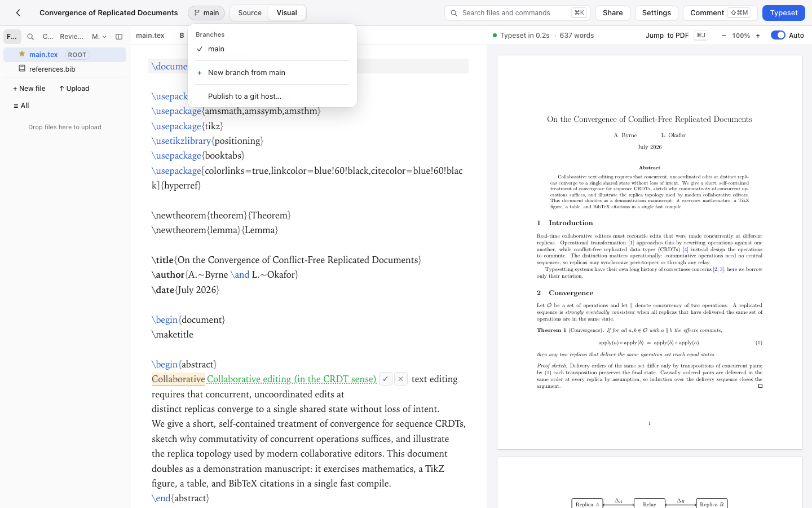Switch editor to Source mode
This screenshot has height=508, width=812.
250,12
